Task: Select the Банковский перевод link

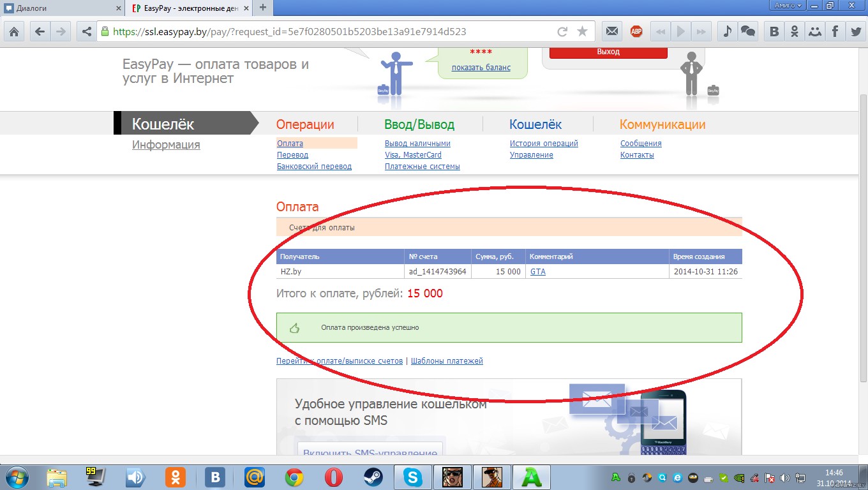Action: coord(314,167)
